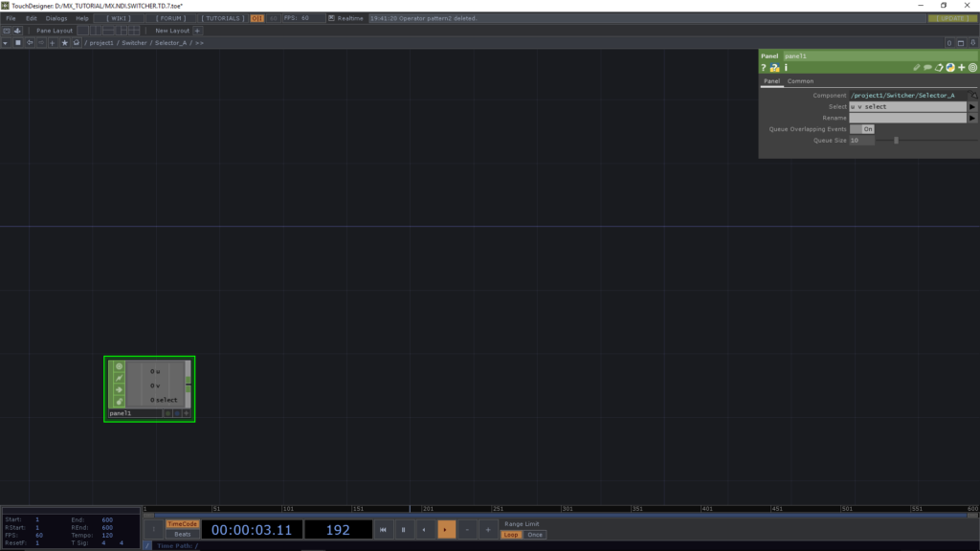980x551 pixels.
Task: Open the path bar dropdown triangle
Action: tap(6, 43)
